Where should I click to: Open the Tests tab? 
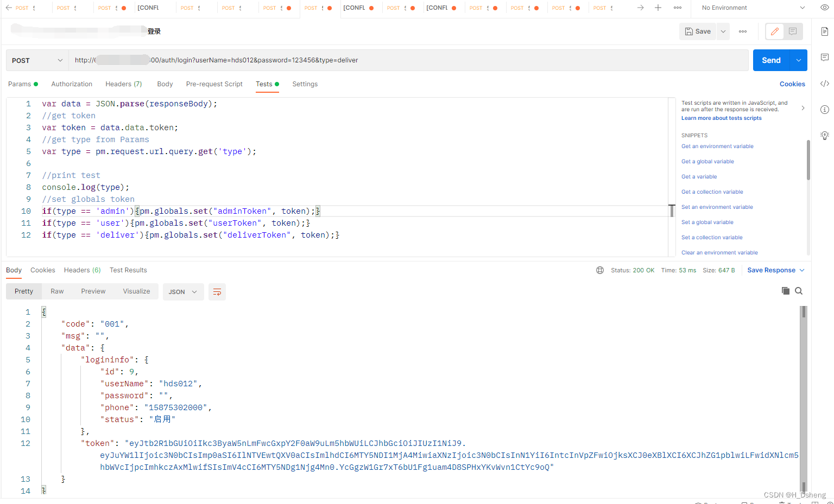267,84
